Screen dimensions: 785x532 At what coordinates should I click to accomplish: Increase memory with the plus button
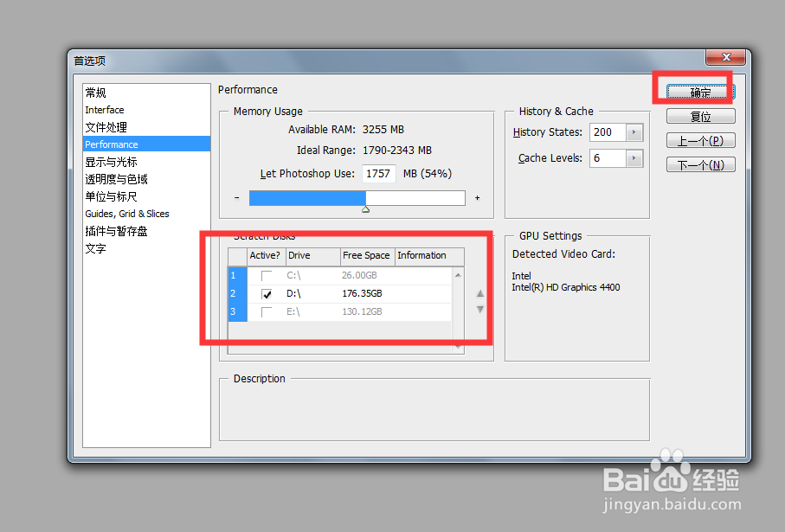coord(478,198)
